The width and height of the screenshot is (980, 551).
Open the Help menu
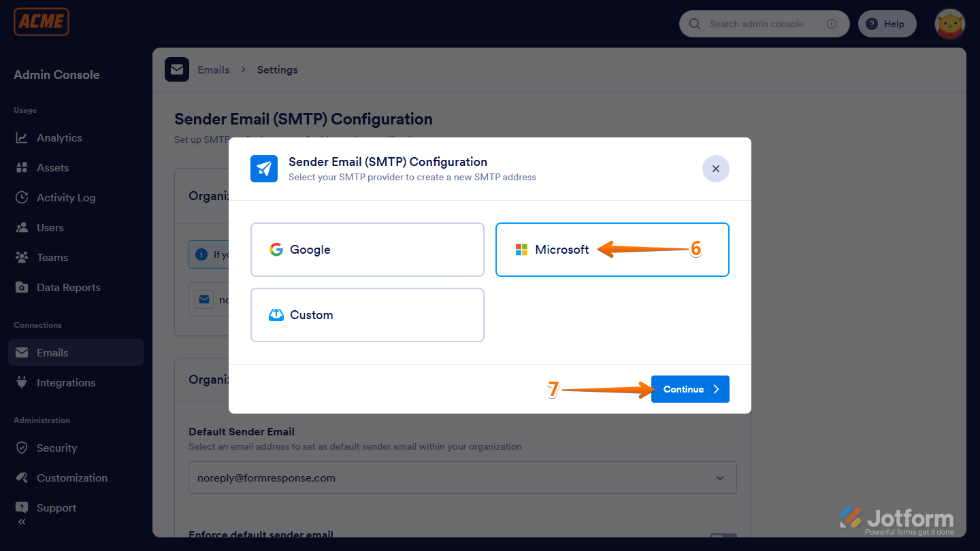click(887, 23)
